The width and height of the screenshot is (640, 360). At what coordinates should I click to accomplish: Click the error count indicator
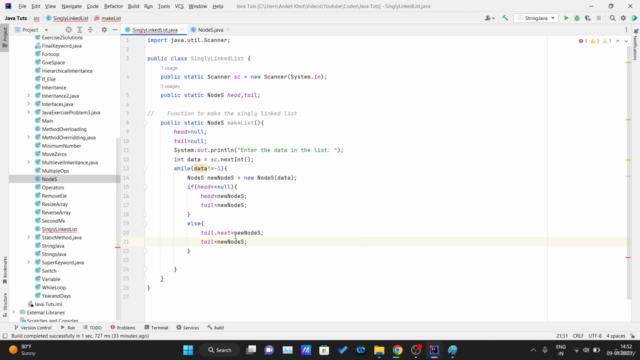[x=583, y=41]
